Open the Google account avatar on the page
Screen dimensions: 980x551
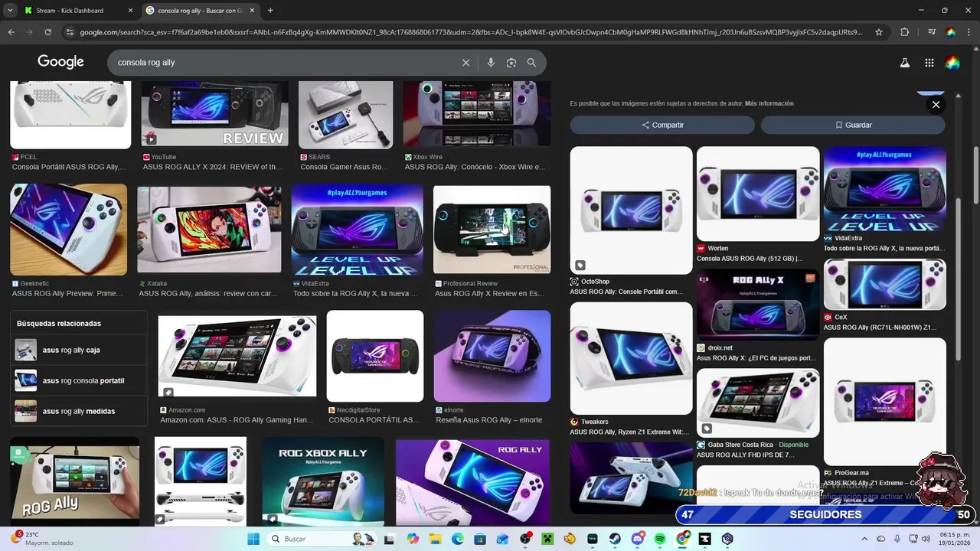click(952, 63)
